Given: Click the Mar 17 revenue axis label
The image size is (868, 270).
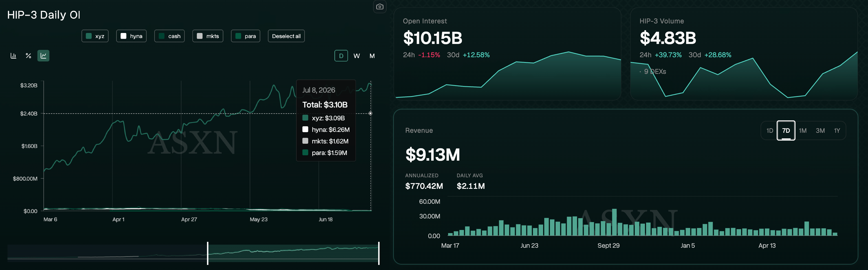Looking at the screenshot, I should [450, 246].
